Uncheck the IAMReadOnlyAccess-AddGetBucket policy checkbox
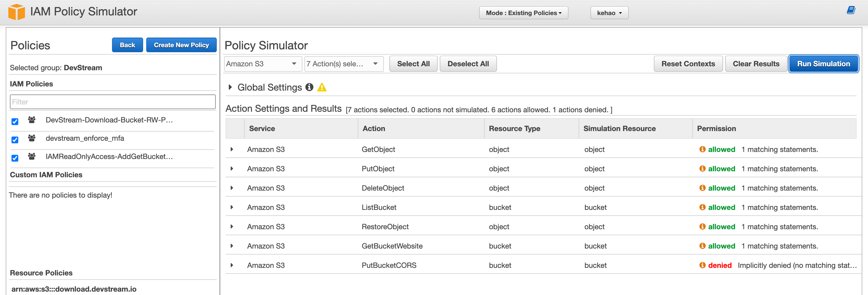 pyautogui.click(x=15, y=158)
